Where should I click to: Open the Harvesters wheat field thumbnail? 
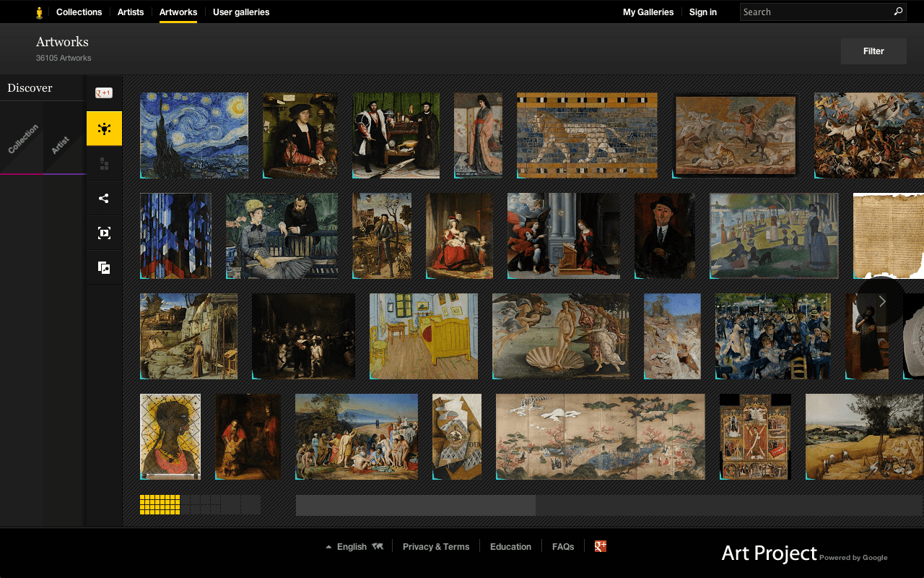tap(865, 436)
